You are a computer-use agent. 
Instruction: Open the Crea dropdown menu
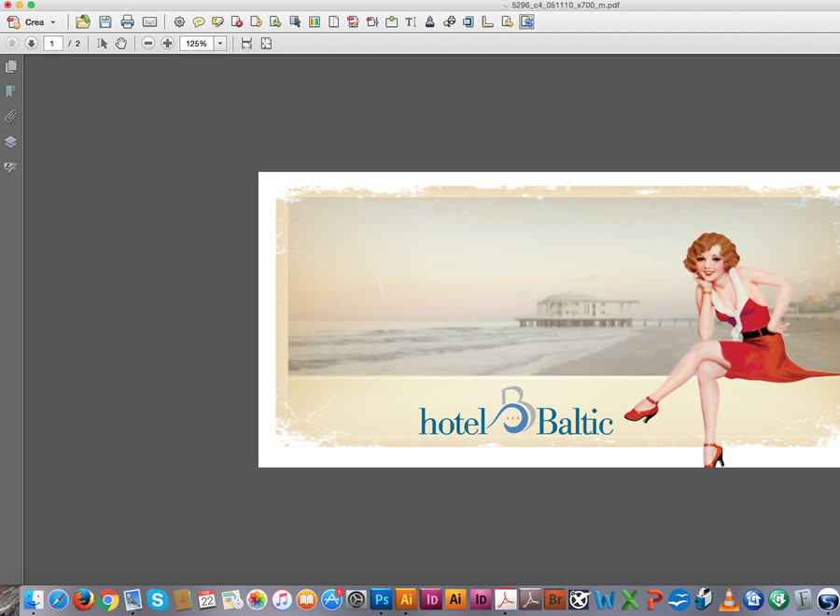[34, 21]
